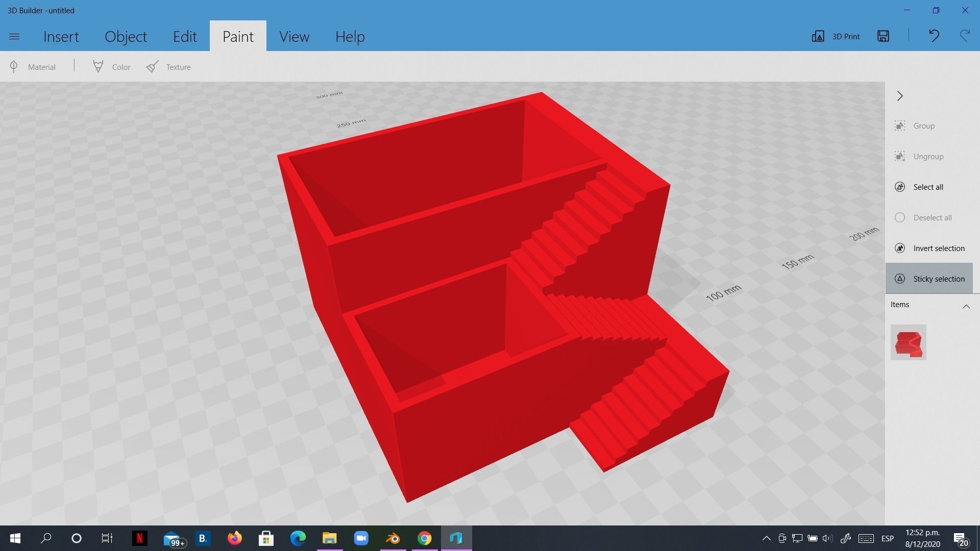The width and height of the screenshot is (980, 551).
Task: Change ESP input language
Action: (888, 538)
